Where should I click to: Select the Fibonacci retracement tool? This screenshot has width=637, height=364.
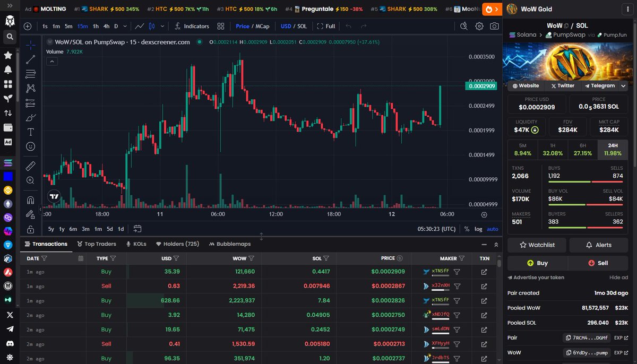click(x=31, y=74)
